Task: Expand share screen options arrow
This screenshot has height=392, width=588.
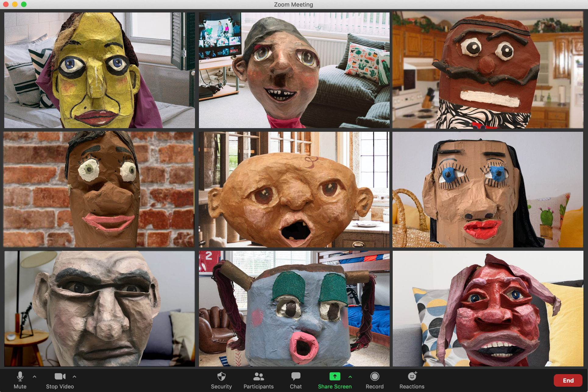Action: tap(350, 376)
